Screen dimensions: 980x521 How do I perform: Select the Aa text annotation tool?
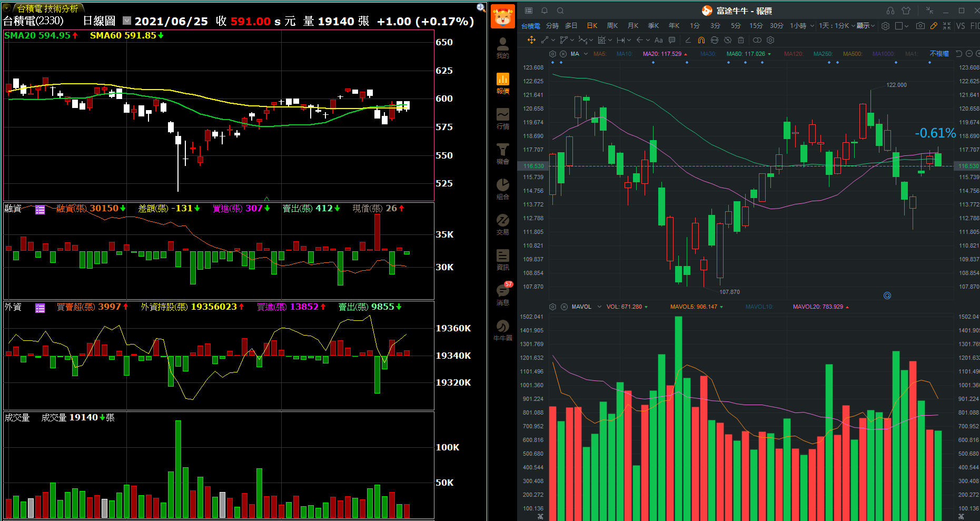tap(658, 40)
